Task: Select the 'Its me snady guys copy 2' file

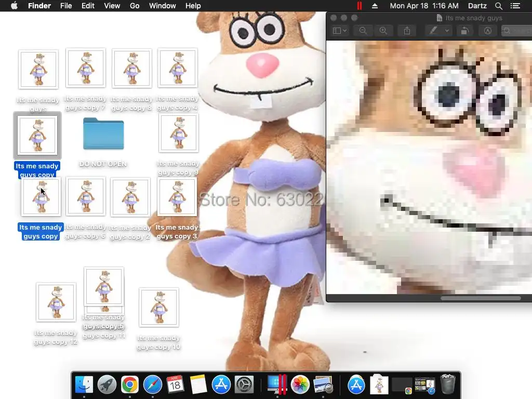Action: click(130, 197)
